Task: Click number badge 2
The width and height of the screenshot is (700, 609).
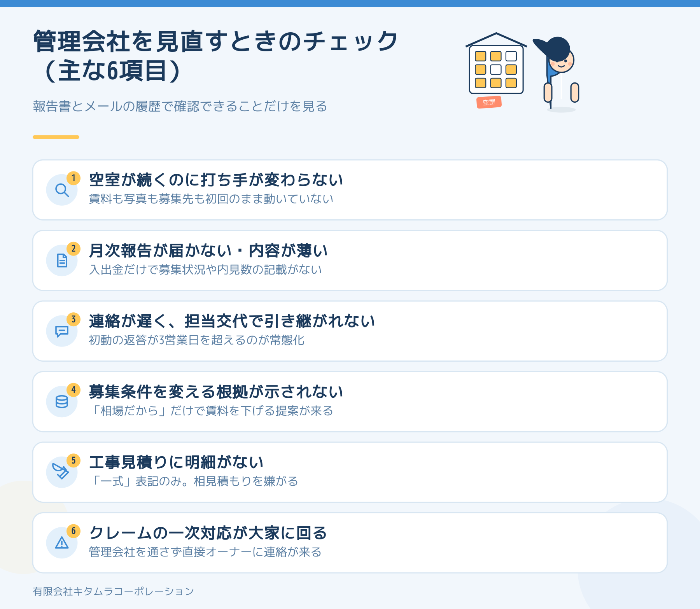Action: coord(73,248)
